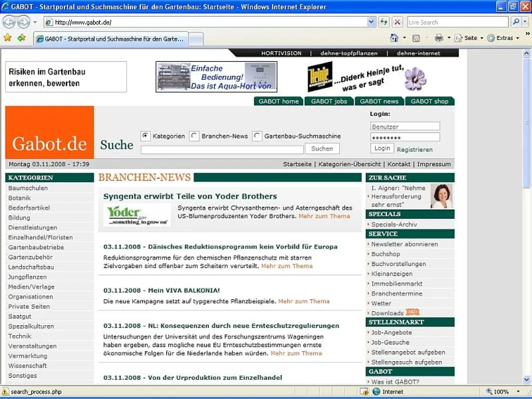Click the password field under Benutzer
This screenshot has height=399, width=532.
tap(405, 137)
